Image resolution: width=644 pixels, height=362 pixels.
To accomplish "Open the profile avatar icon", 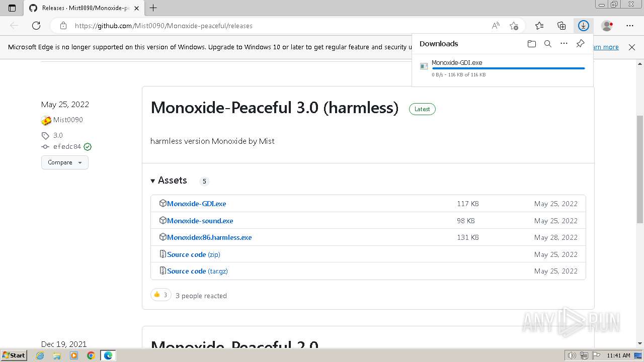I will [x=607, y=26].
